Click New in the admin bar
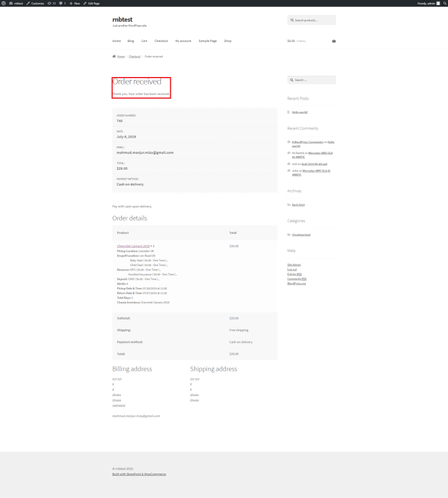The image size is (448, 498). [75, 3]
